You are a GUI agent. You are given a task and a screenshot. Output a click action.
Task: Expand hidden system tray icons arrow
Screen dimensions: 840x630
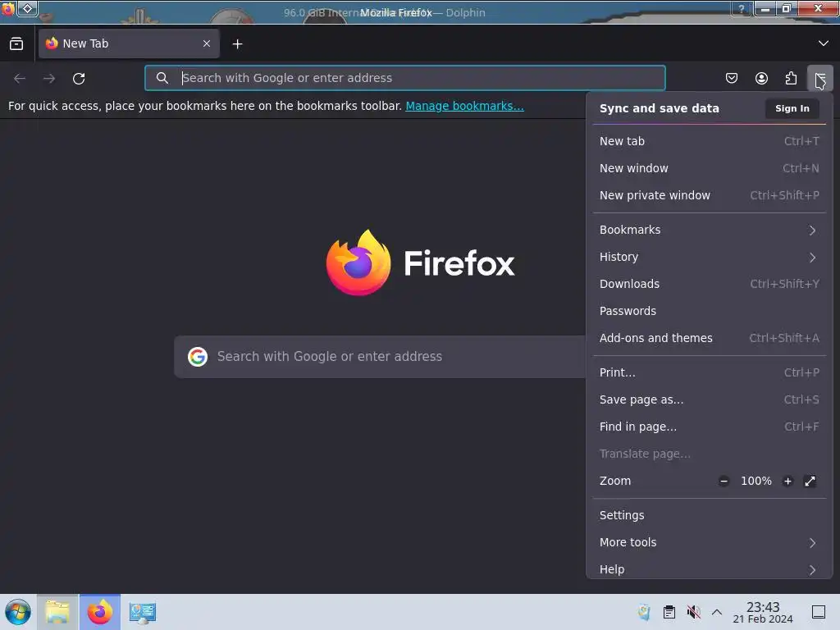717,612
